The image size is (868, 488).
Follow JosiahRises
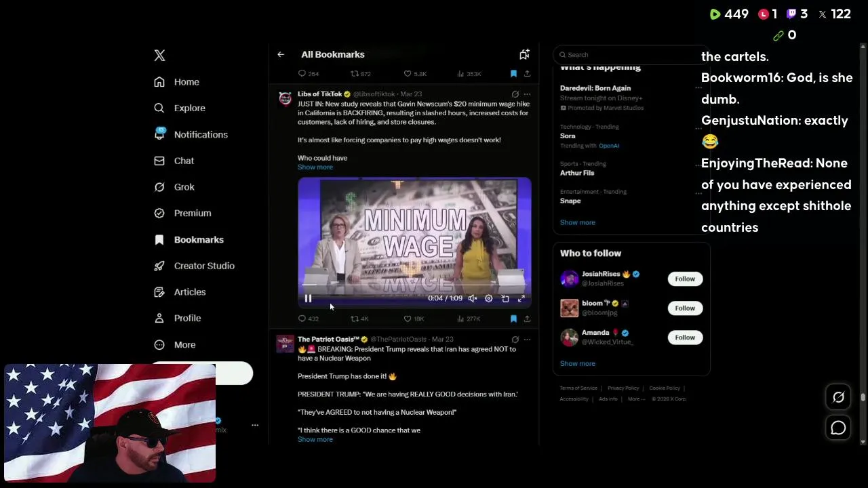tap(685, 279)
